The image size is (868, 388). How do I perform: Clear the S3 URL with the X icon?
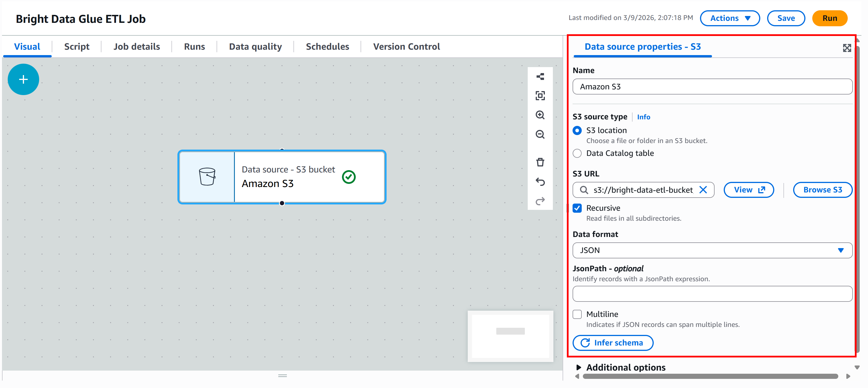(703, 190)
